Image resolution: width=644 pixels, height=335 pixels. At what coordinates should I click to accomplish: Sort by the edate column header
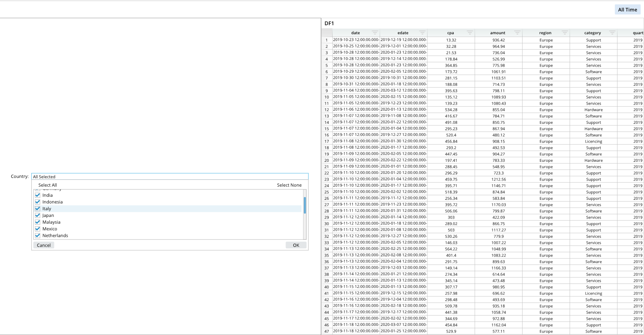click(403, 33)
